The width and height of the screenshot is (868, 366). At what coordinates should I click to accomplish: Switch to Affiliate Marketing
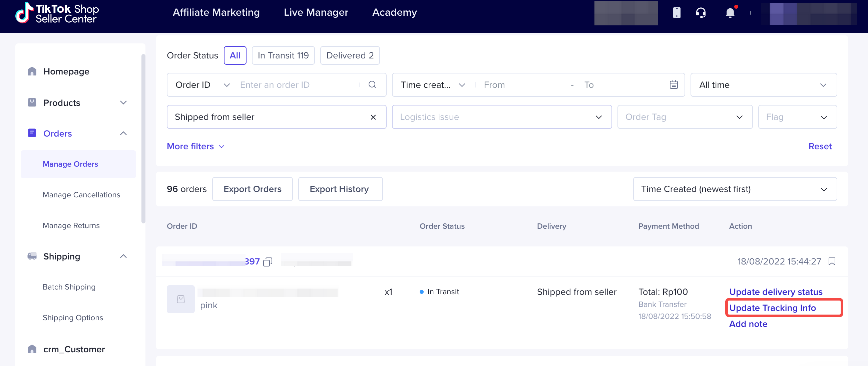[216, 12]
